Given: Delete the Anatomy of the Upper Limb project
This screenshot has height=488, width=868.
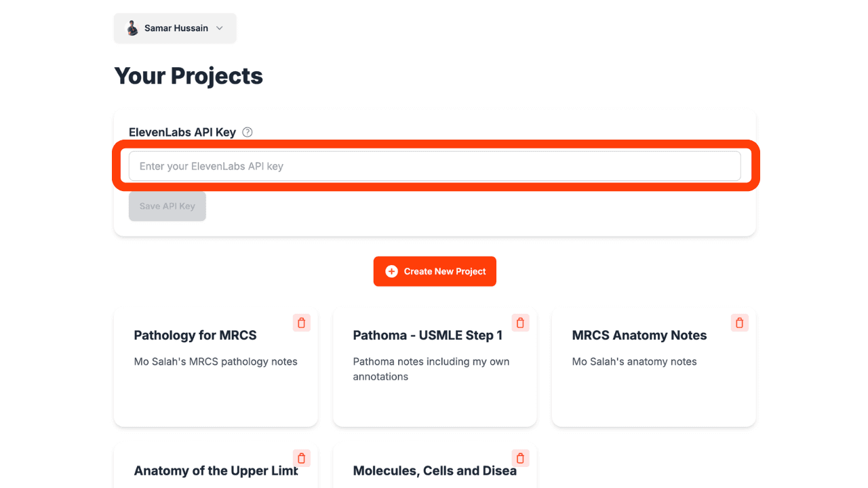Looking at the screenshot, I should pyautogui.click(x=302, y=458).
